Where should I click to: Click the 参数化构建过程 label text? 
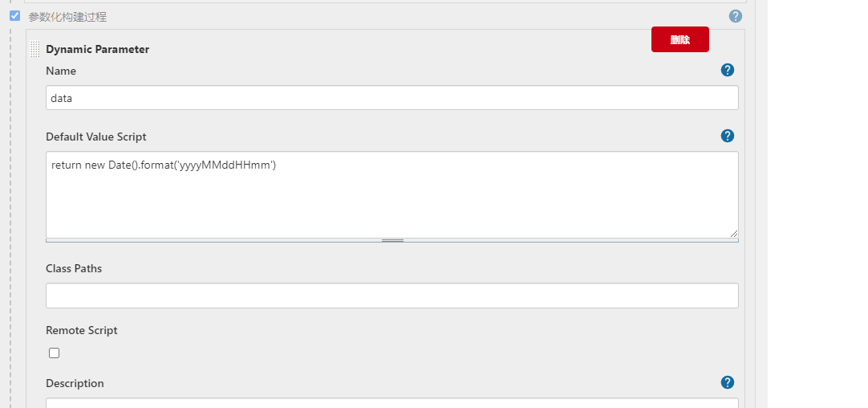[67, 16]
